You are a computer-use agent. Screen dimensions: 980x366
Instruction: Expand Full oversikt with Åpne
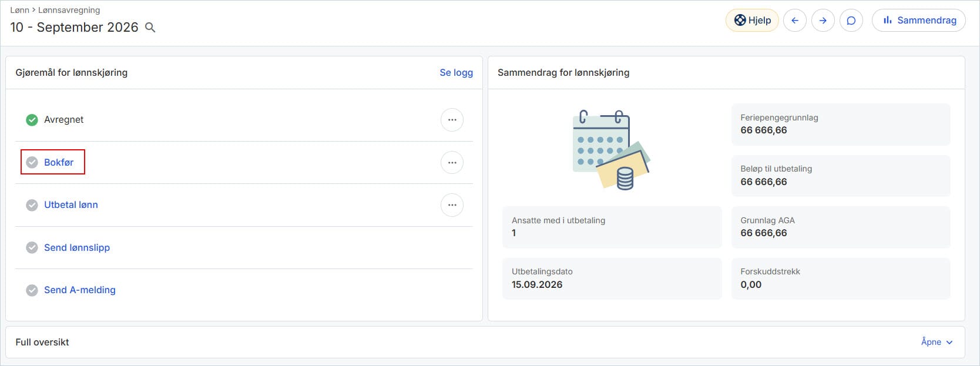937,342
